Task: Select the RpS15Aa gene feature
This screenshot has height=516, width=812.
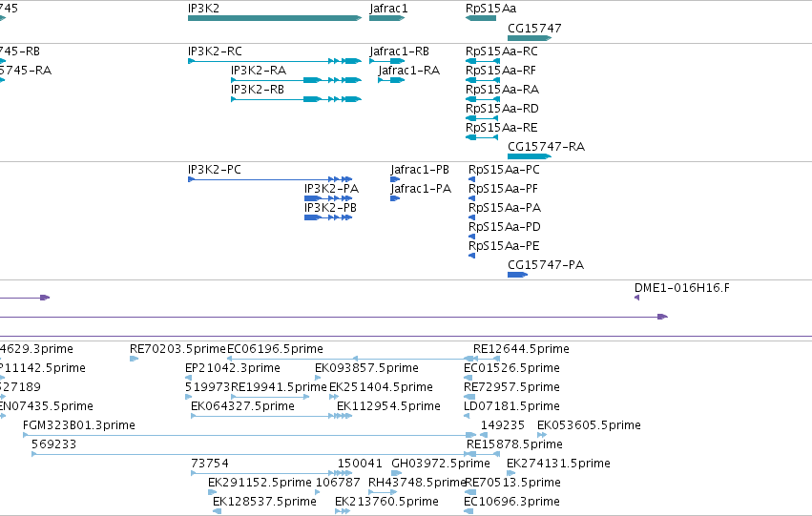Action: coord(481,18)
